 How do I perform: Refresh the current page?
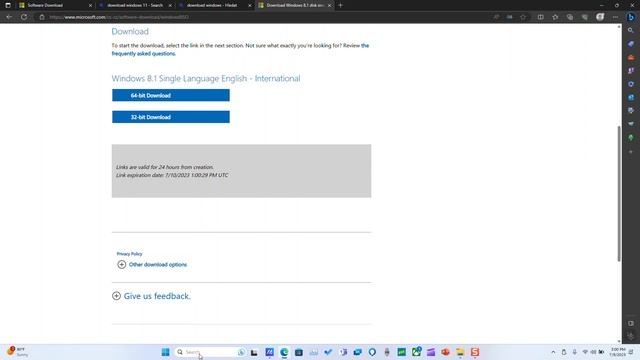[x=24, y=17]
